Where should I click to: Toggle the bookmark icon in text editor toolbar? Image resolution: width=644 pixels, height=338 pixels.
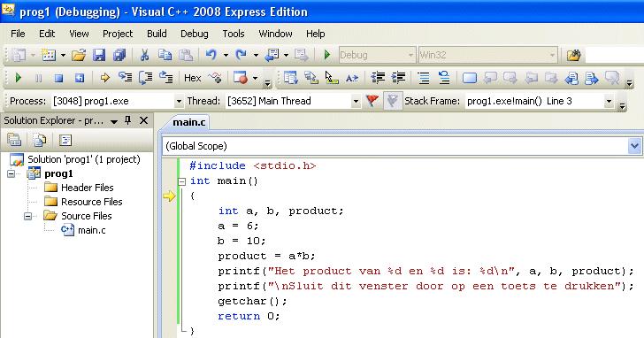coord(470,78)
